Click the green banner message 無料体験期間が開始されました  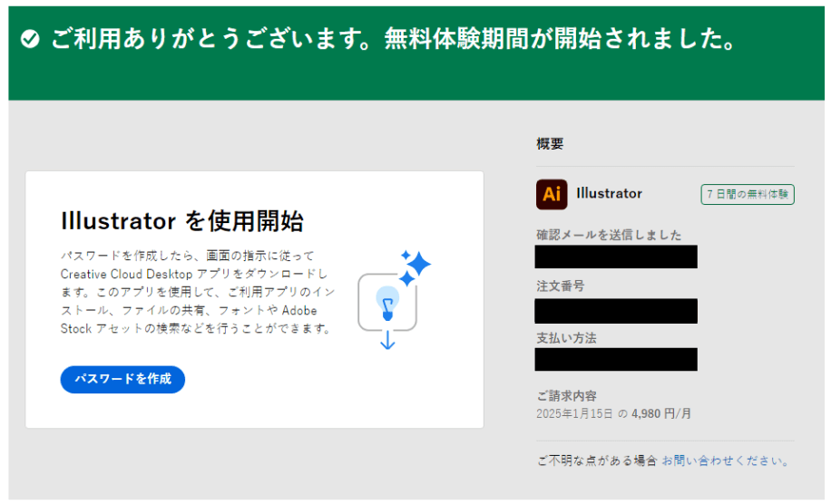coord(559,40)
